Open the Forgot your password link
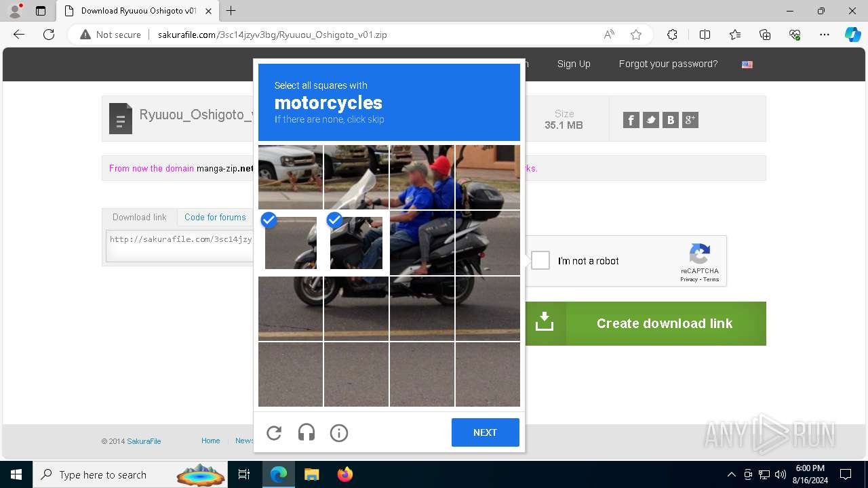Image resolution: width=868 pixels, height=488 pixels. coord(668,64)
